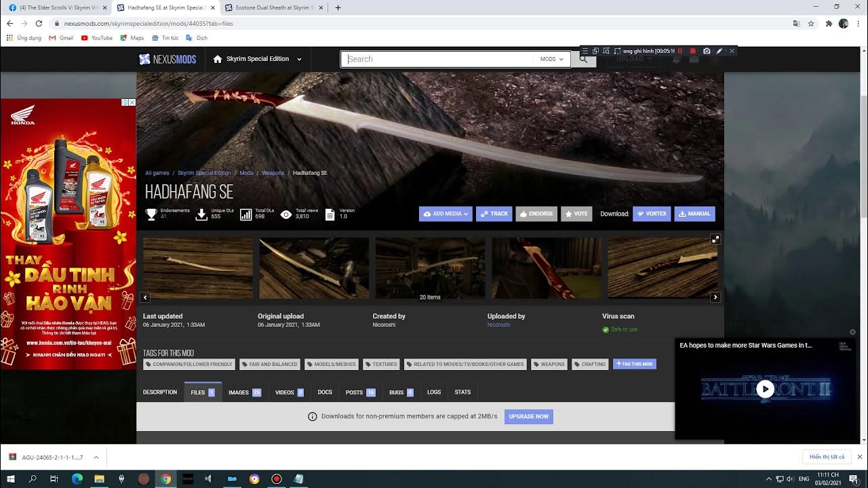Open the POSTS tab
868x488 pixels.
pos(360,392)
